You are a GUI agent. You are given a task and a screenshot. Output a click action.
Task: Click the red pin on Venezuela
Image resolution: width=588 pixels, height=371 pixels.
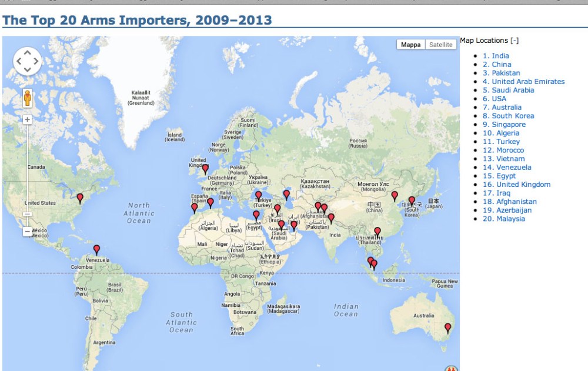click(96, 249)
